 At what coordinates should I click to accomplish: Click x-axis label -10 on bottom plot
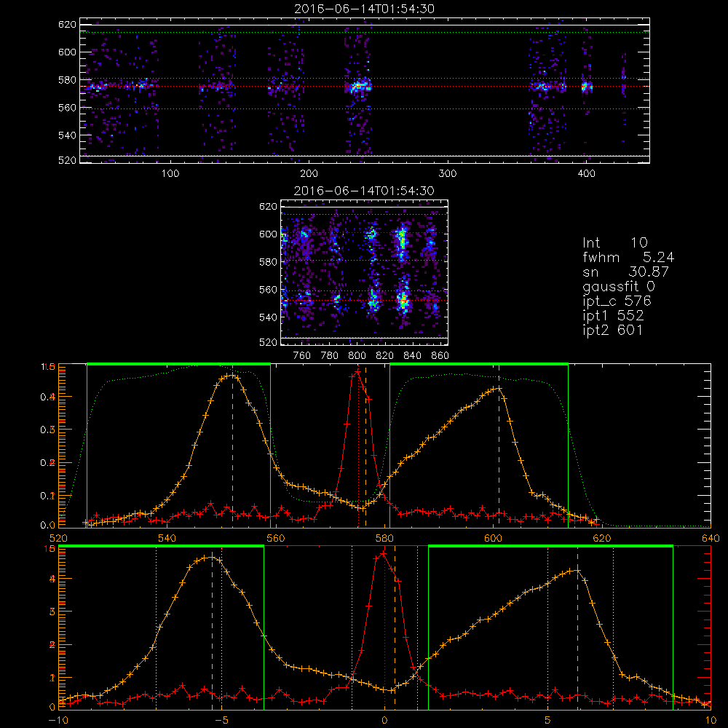point(58,721)
